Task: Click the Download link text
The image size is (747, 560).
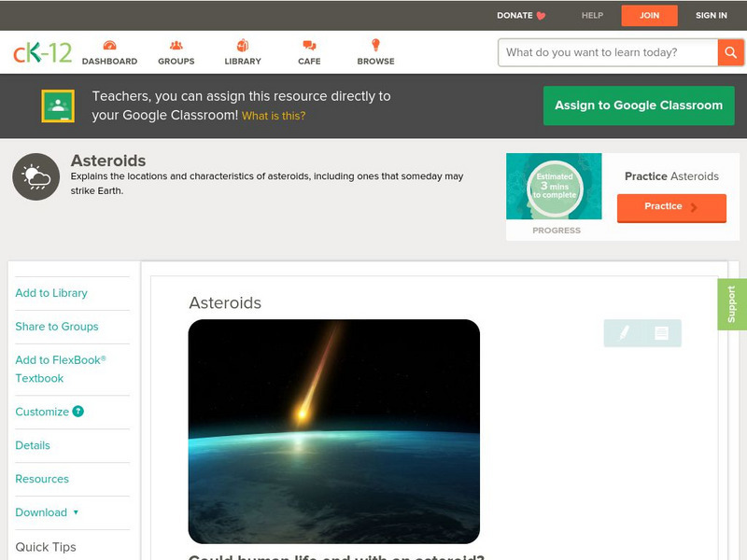Action: [41, 512]
